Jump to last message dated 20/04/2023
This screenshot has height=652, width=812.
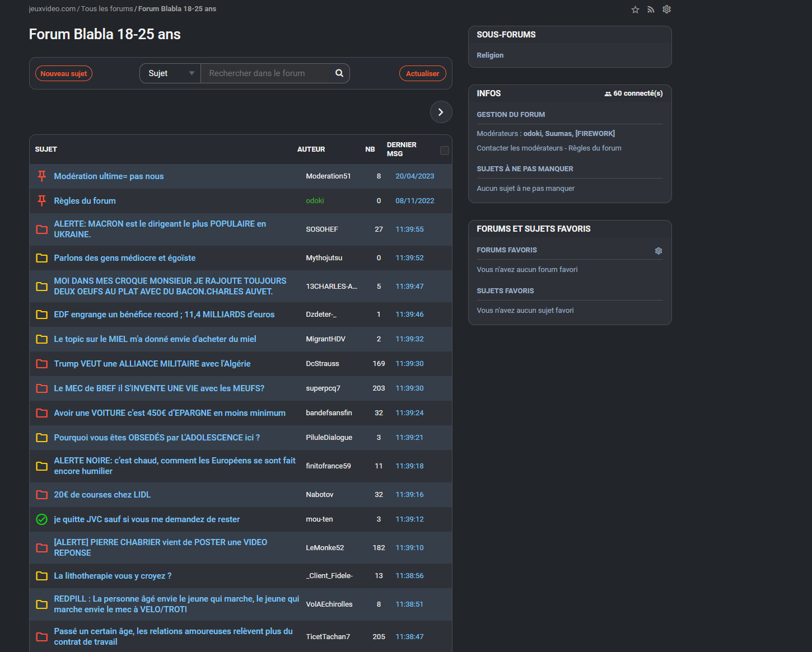click(x=415, y=176)
